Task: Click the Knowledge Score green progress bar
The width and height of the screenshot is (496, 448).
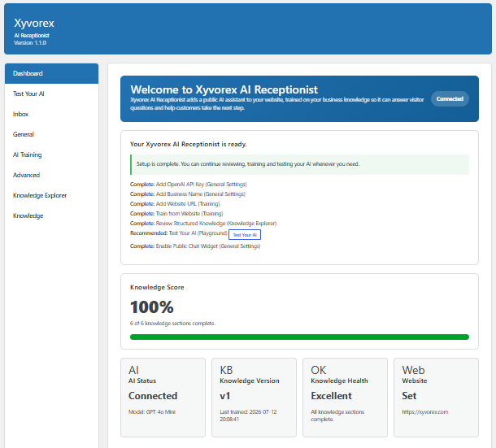Action: coord(299,337)
